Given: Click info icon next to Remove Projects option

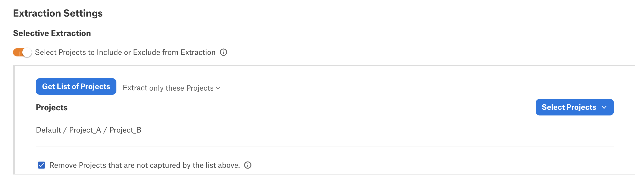Looking at the screenshot, I should coord(248,165).
